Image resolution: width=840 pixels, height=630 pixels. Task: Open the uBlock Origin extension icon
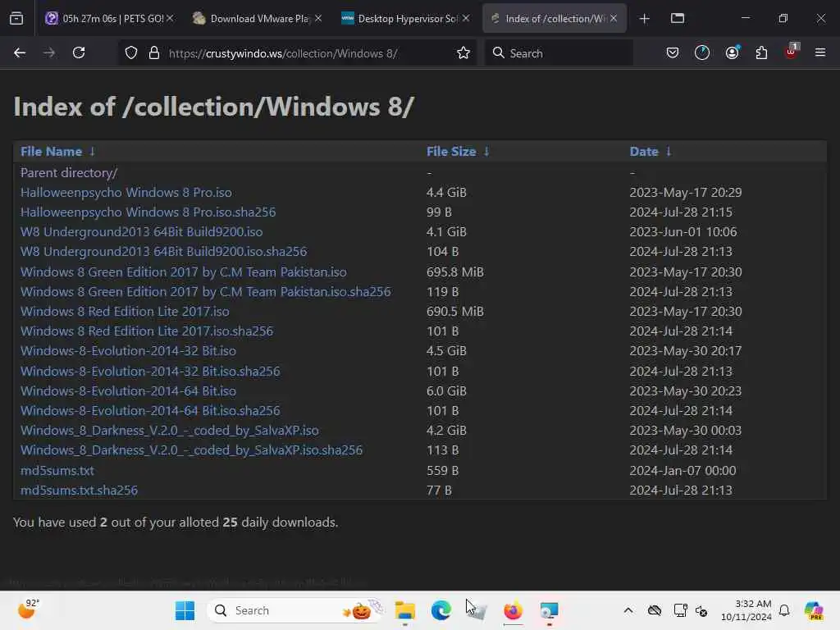(792, 52)
